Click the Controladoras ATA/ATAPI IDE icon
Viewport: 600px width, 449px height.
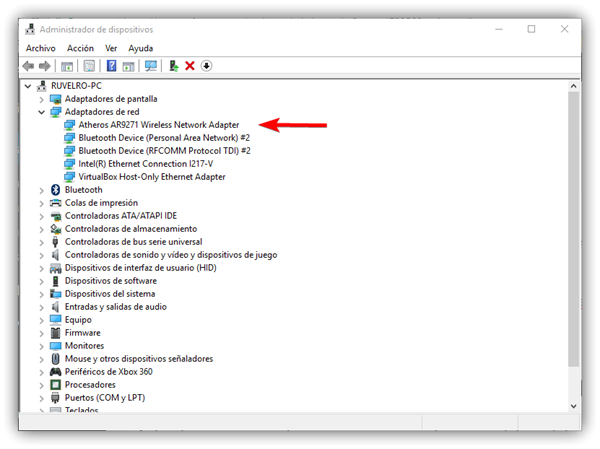tap(56, 216)
